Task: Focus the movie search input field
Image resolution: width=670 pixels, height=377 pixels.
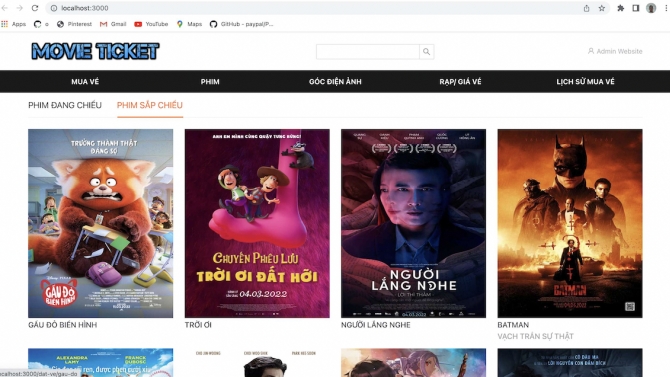Action: [367, 52]
